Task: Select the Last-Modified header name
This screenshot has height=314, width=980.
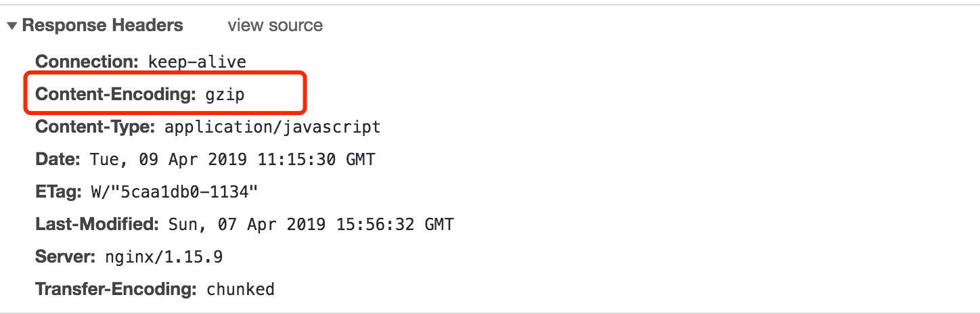Action: [x=97, y=224]
